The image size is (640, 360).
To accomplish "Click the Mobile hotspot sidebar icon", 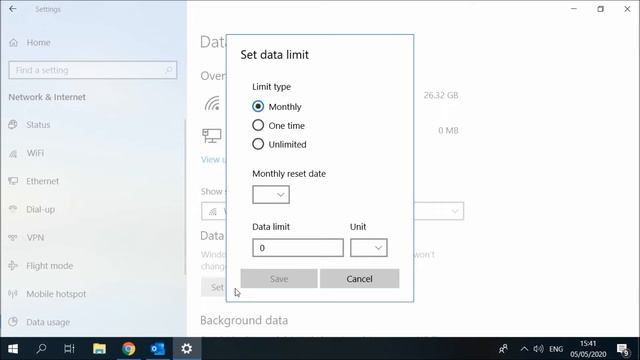I will pos(13,294).
